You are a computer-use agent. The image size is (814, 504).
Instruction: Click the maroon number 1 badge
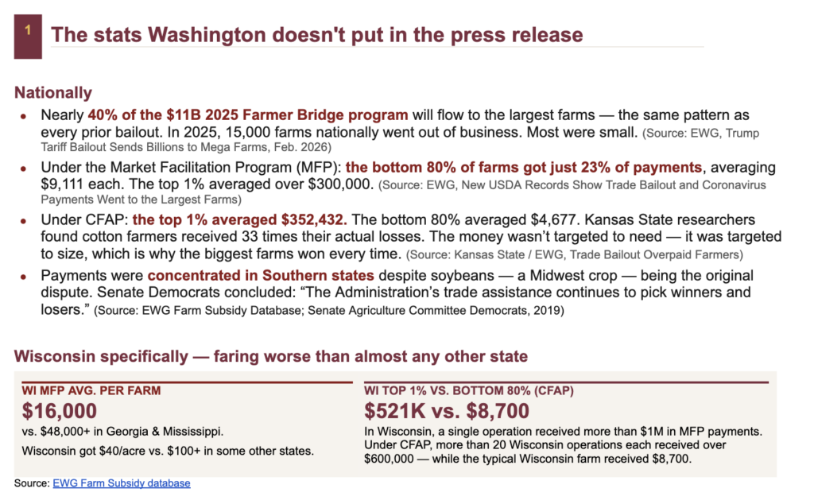[x=28, y=37]
